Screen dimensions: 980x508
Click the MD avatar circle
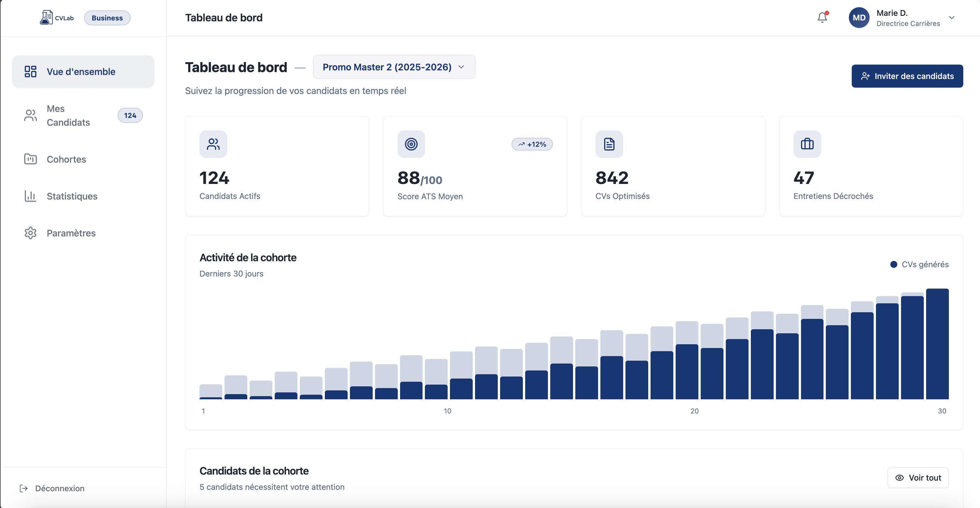tap(859, 18)
